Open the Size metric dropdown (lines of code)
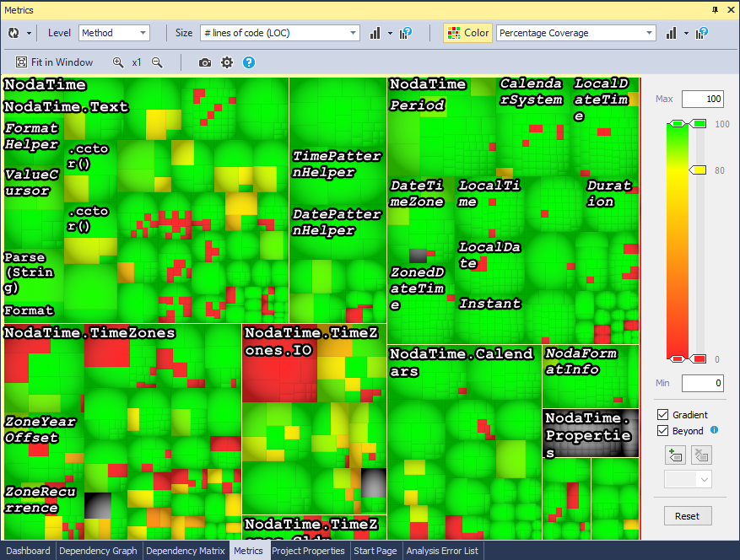Image resolution: width=740 pixels, height=560 pixels. point(280,33)
